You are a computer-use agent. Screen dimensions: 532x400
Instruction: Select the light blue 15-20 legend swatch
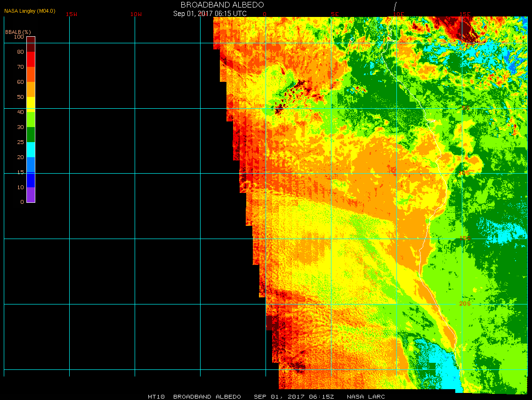[x=31, y=165]
